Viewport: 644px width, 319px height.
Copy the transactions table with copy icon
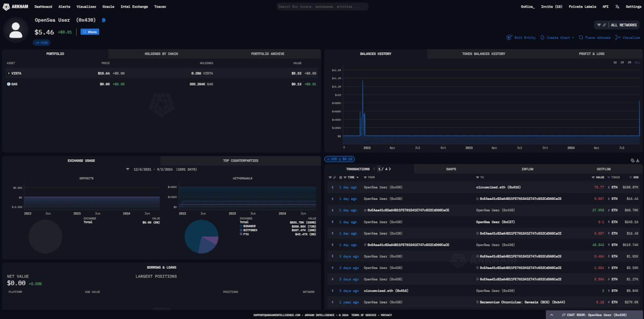(632, 161)
